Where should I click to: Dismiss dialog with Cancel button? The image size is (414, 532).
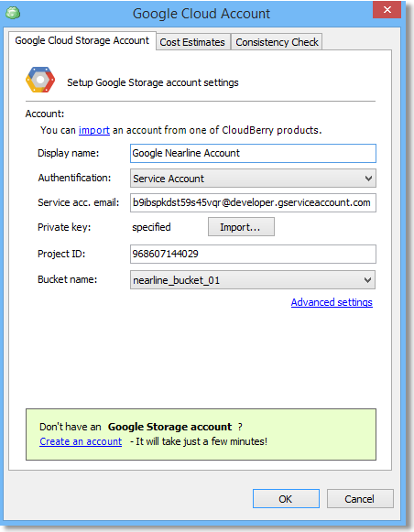click(360, 499)
